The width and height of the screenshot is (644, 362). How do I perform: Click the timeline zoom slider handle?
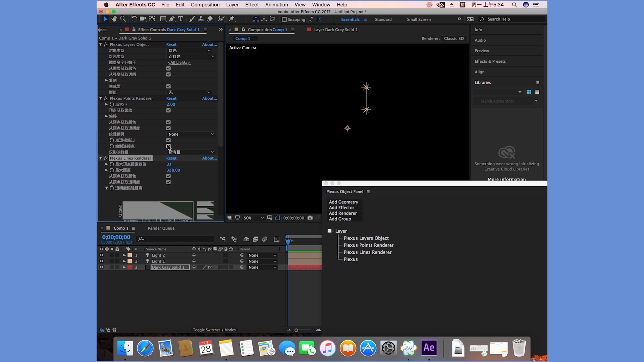click(x=296, y=330)
